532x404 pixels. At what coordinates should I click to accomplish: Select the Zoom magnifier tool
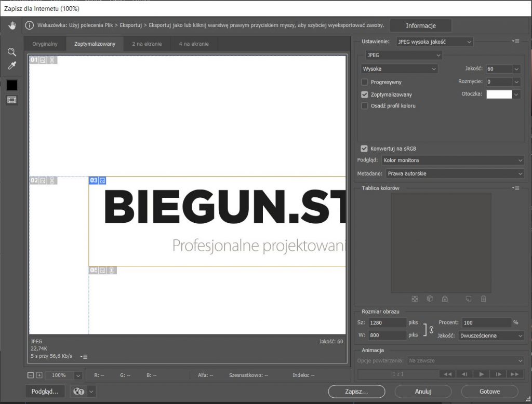coord(12,52)
